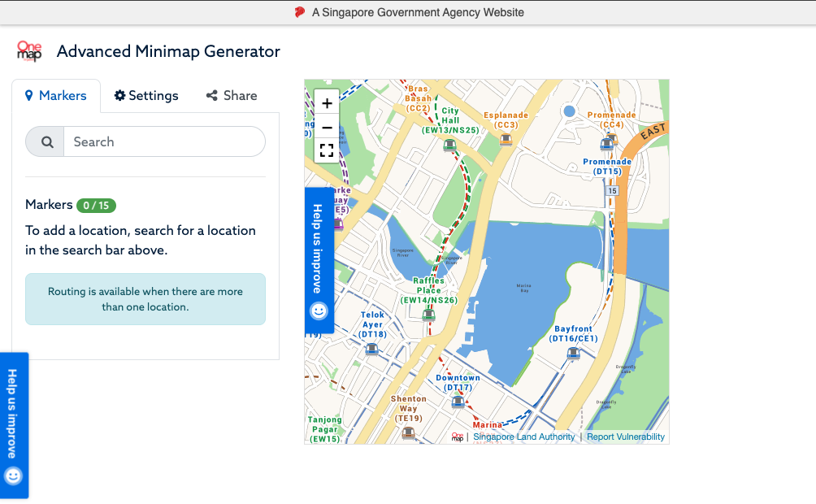Open the Report Vulnerability link
This screenshot has width=816, height=504.
pyautogui.click(x=625, y=437)
